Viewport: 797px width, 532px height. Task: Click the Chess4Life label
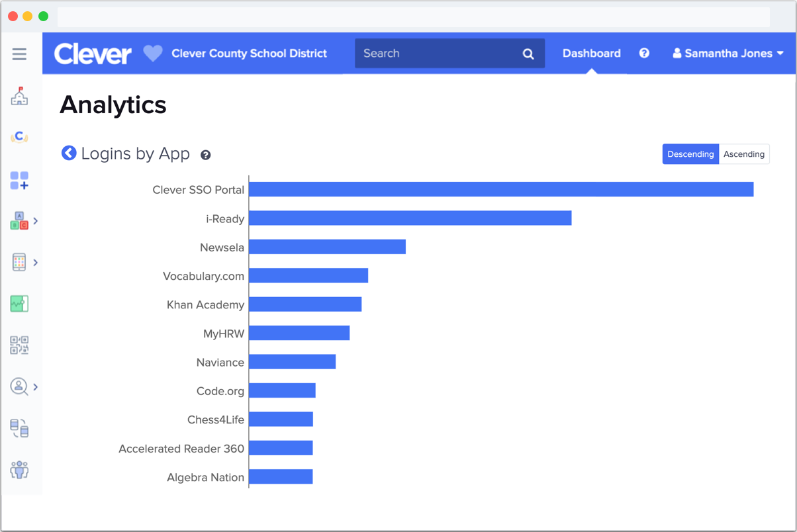click(216, 420)
